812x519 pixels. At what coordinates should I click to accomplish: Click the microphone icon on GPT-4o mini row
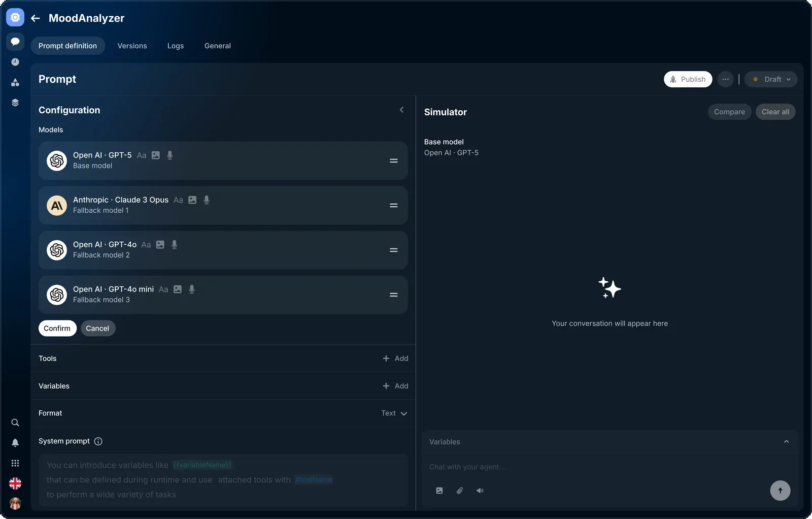point(192,289)
